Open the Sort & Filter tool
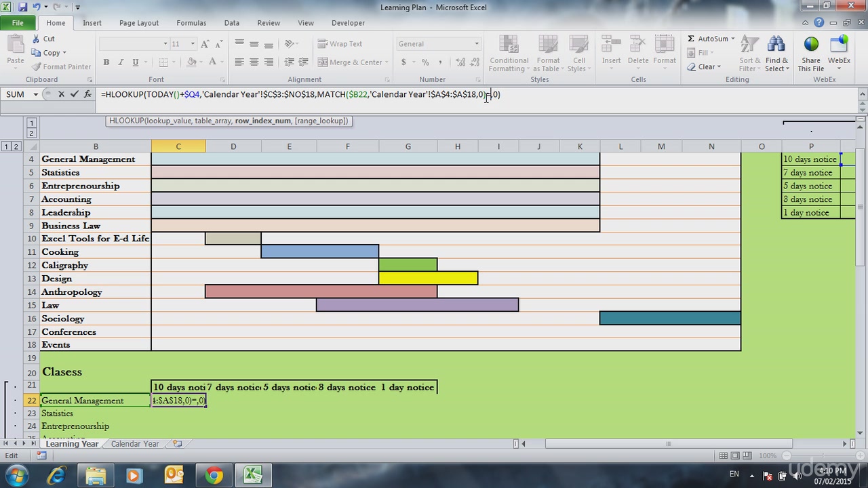 coord(749,54)
